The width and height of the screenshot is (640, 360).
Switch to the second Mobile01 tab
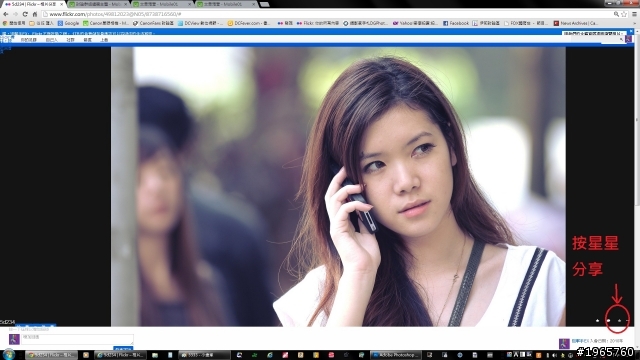coord(98,4)
